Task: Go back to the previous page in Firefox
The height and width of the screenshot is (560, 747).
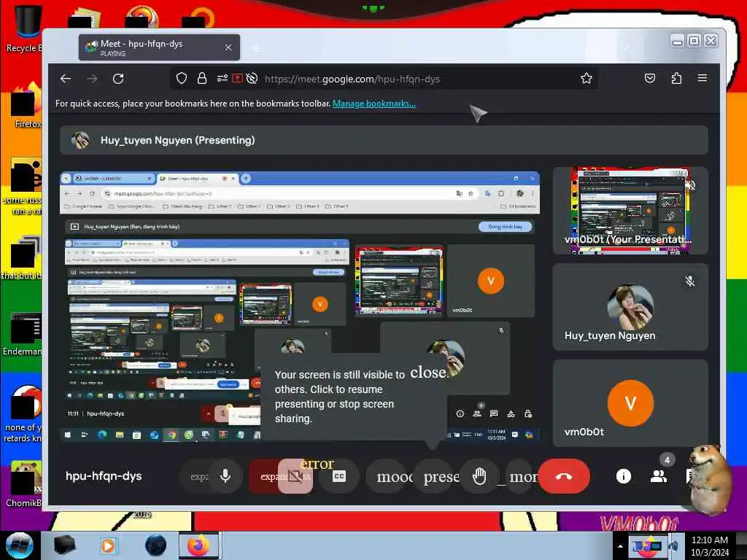Action: pyautogui.click(x=66, y=79)
